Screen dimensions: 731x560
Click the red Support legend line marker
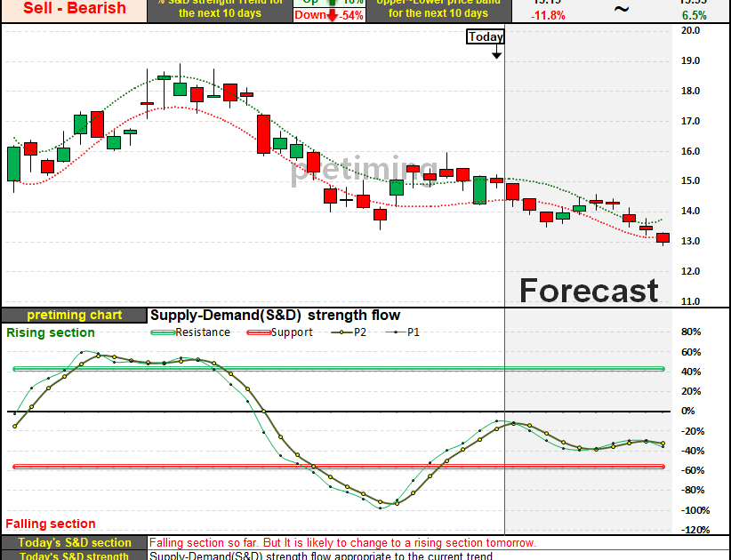(x=259, y=332)
